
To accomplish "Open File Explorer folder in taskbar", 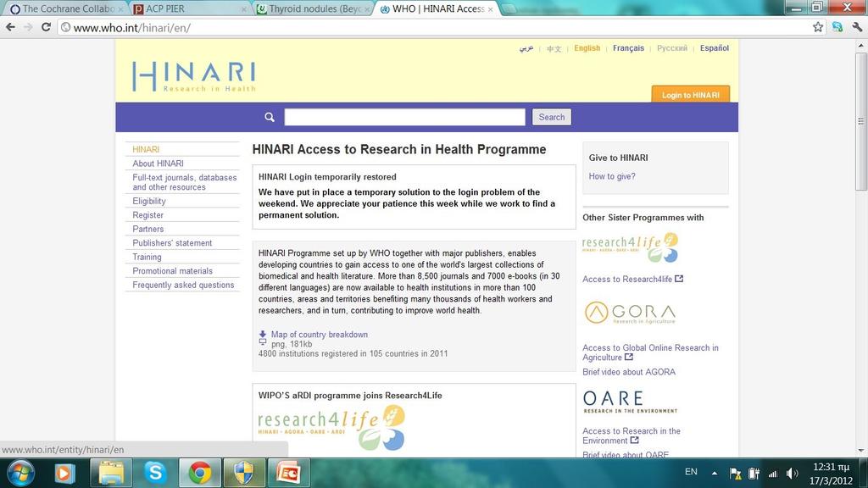I will coord(111,473).
